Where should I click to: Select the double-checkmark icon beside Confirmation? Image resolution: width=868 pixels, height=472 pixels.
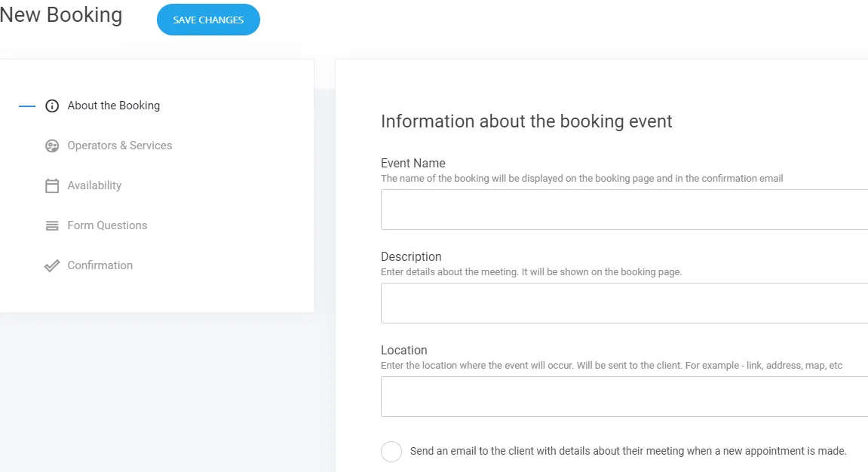[51, 265]
